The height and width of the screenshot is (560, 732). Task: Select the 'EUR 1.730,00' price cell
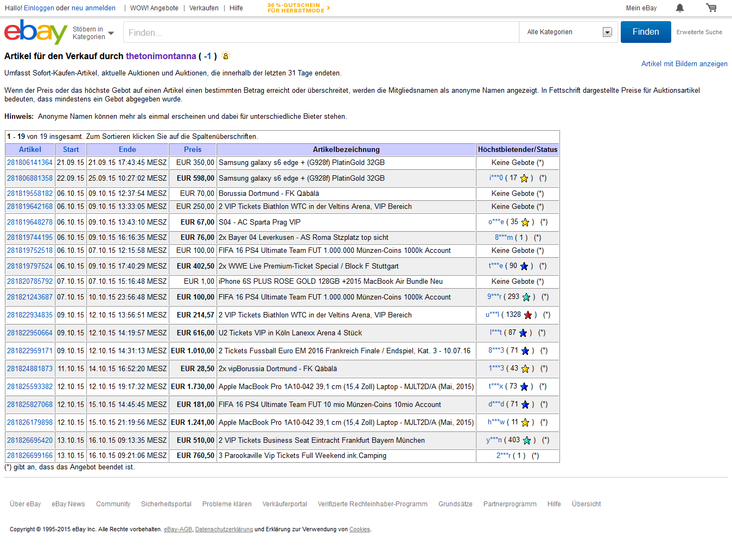[x=193, y=387]
